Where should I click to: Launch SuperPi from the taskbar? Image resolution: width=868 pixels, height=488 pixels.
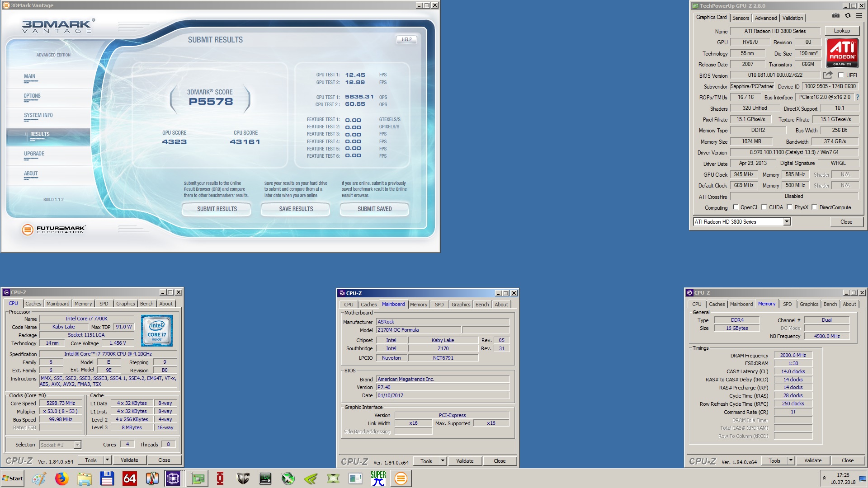378,479
